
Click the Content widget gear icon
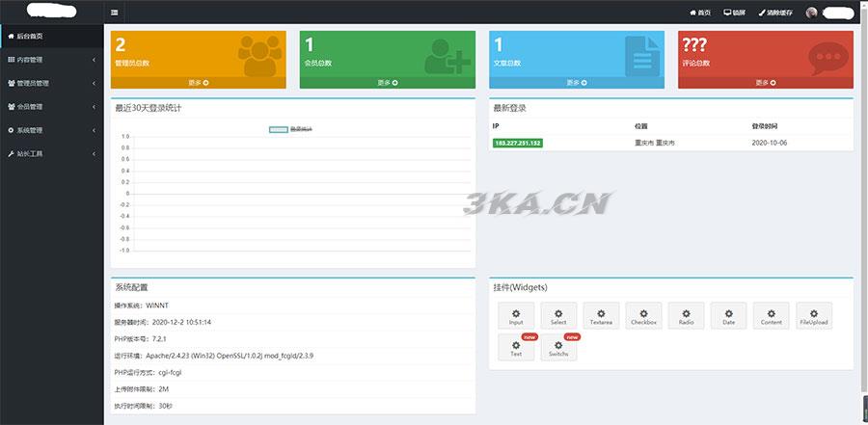tap(771, 315)
